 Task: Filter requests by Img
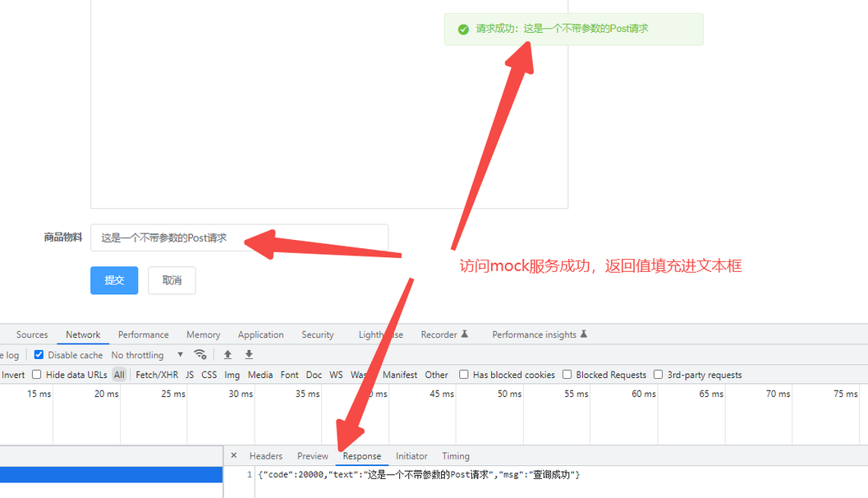coord(232,375)
